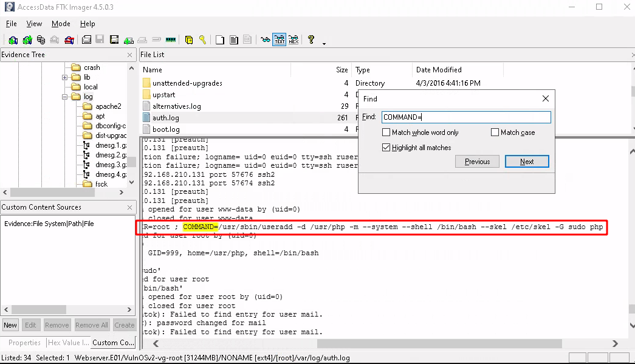Enable the Match case checkbox
This screenshot has width=635, height=364.
[x=495, y=132]
